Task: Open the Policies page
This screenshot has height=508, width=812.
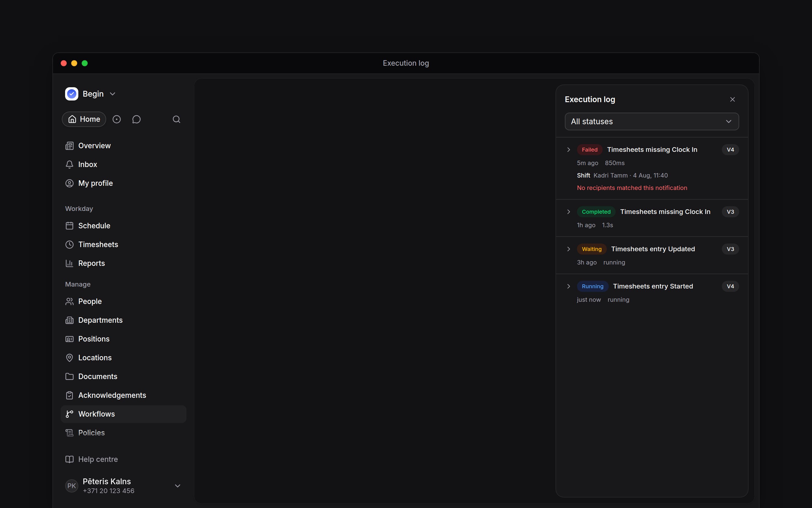Action: (x=124, y=433)
